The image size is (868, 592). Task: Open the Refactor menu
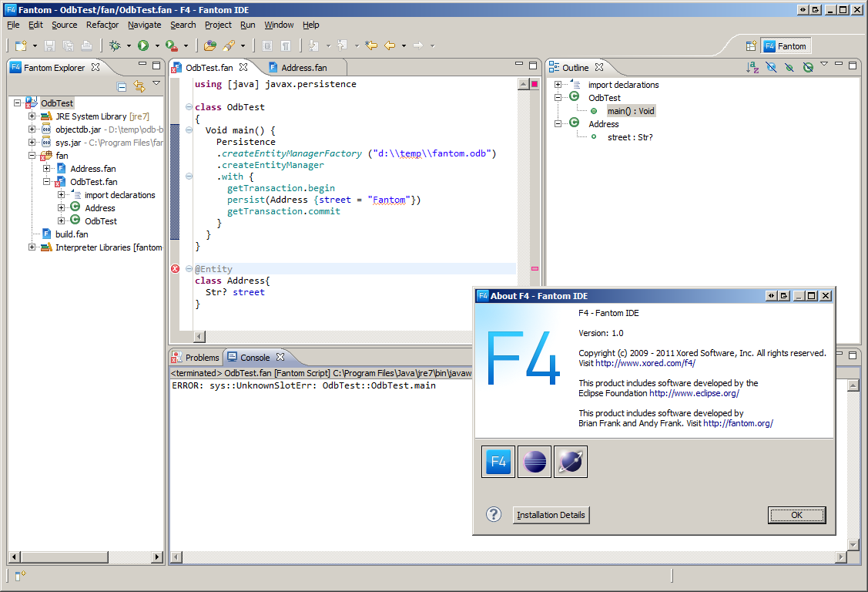pyautogui.click(x=102, y=25)
